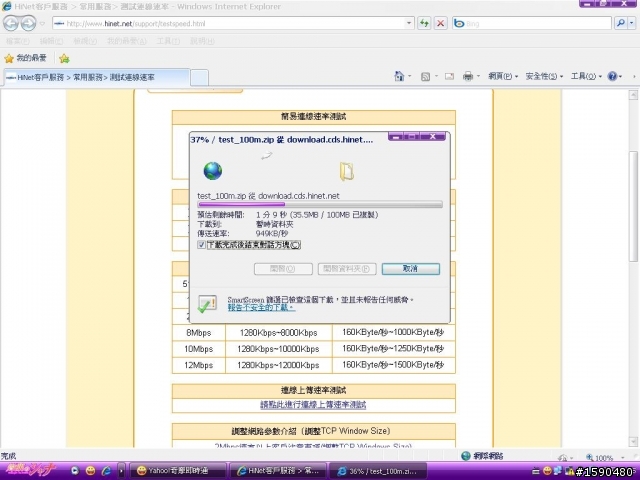The height and width of the screenshot is (480, 640).
Task: Open the recent pages dropdown beside Forward
Action: [42, 24]
